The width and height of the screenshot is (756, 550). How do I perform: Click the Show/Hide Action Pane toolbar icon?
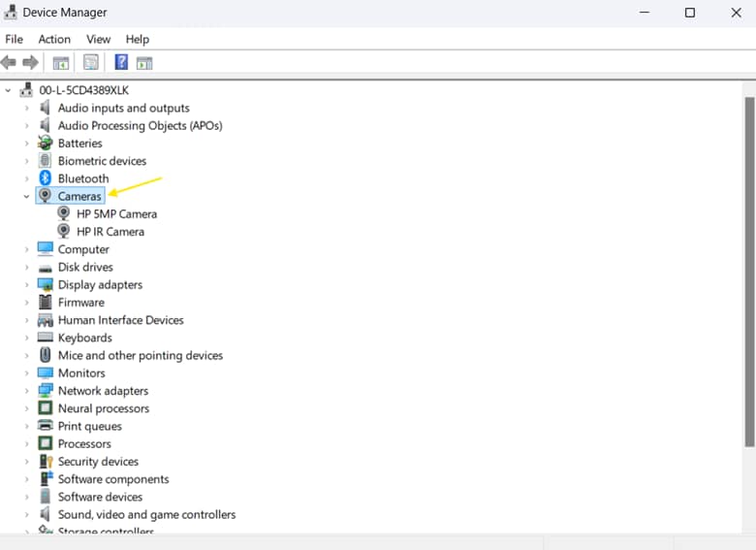pyautogui.click(x=144, y=63)
